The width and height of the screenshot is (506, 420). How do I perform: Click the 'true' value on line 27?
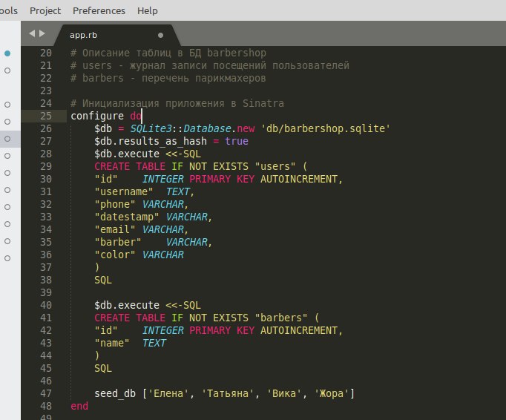click(x=237, y=141)
